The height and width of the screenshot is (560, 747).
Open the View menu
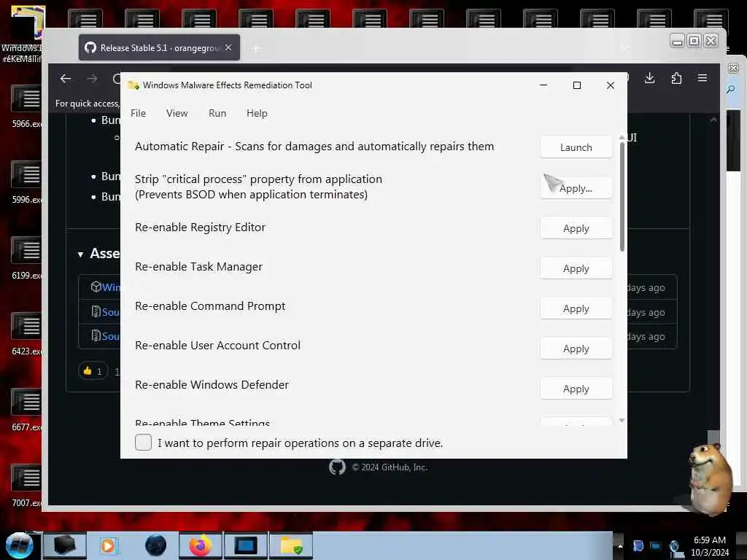pos(177,113)
